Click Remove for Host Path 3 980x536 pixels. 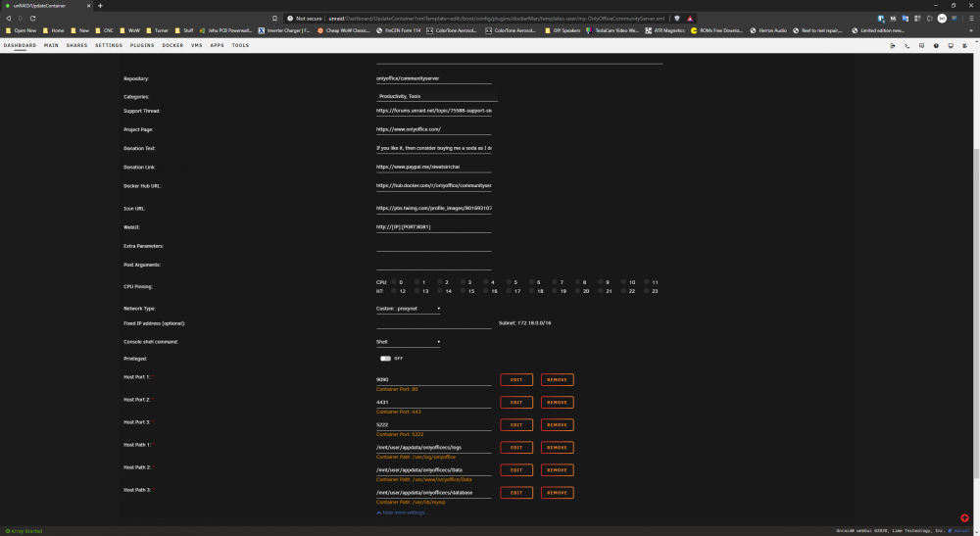pyautogui.click(x=557, y=493)
